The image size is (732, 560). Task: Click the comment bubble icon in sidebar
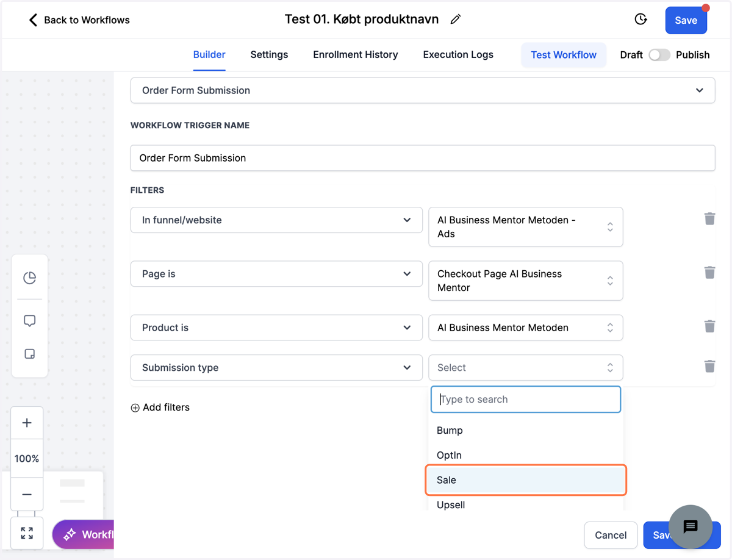[x=29, y=321]
